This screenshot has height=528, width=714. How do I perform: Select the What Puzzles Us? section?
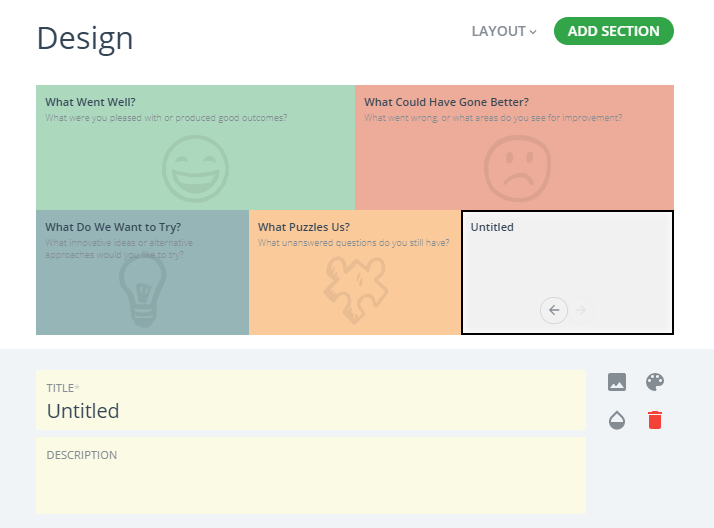pyautogui.click(x=355, y=272)
